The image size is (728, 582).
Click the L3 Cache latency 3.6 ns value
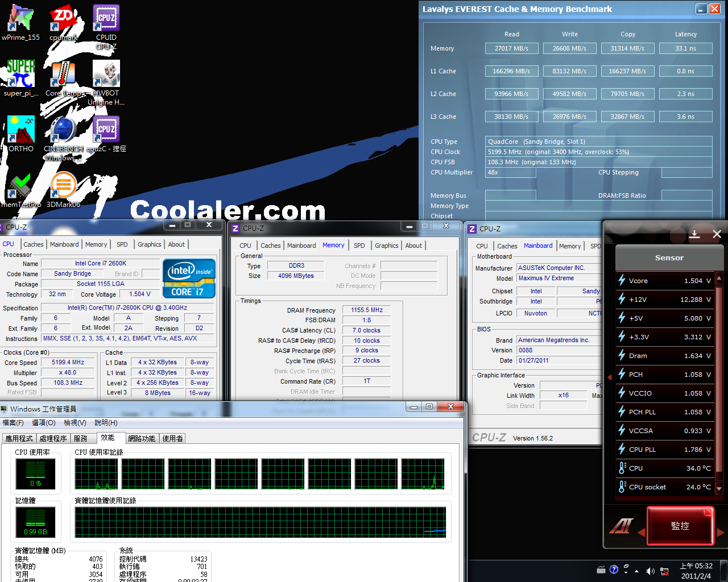[686, 117]
